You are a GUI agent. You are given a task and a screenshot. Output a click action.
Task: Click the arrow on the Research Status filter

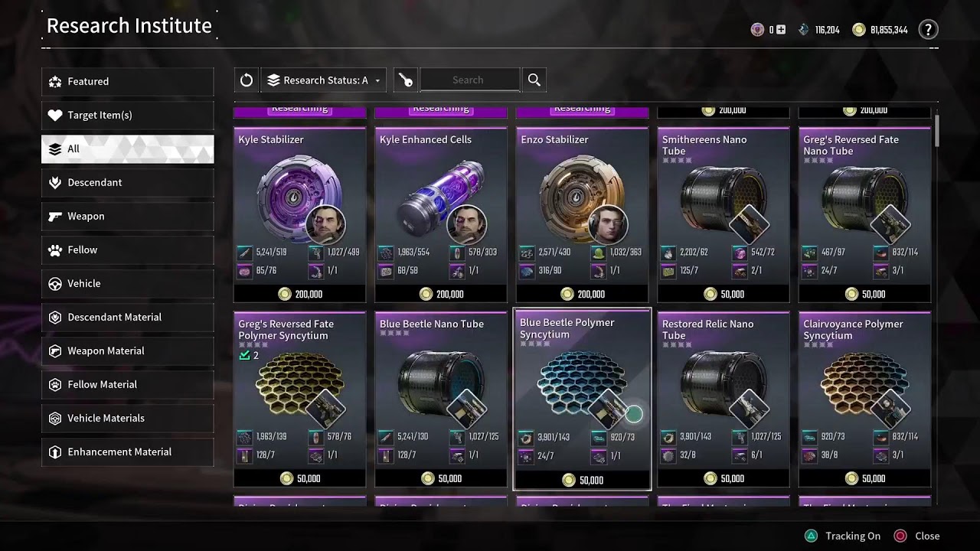(x=377, y=81)
